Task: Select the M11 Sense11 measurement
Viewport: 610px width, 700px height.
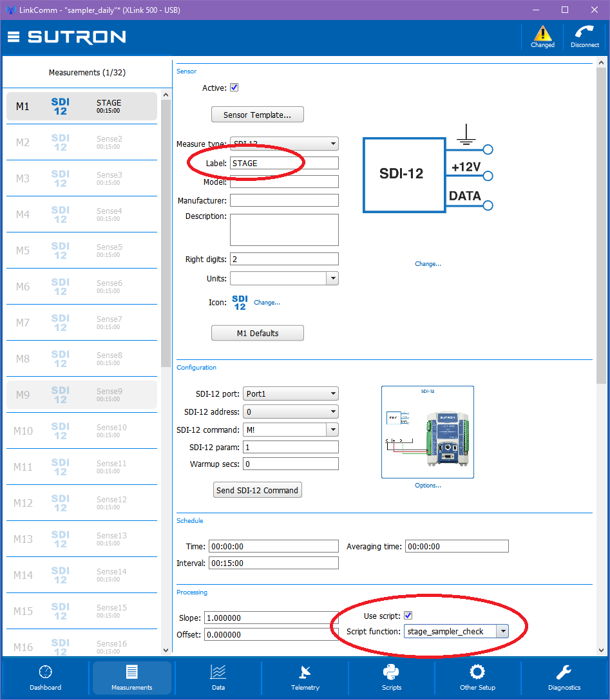Action: point(82,467)
